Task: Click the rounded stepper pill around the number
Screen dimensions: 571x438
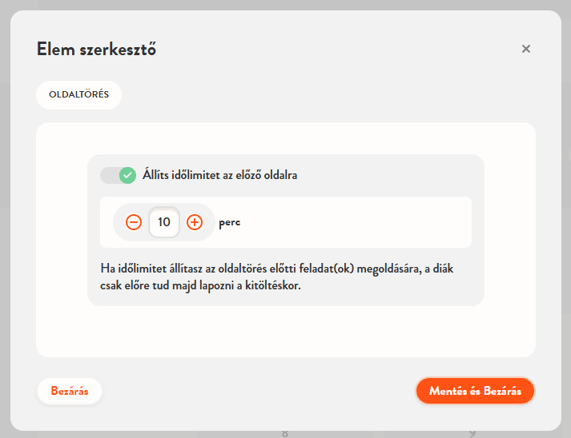Action: click(164, 222)
